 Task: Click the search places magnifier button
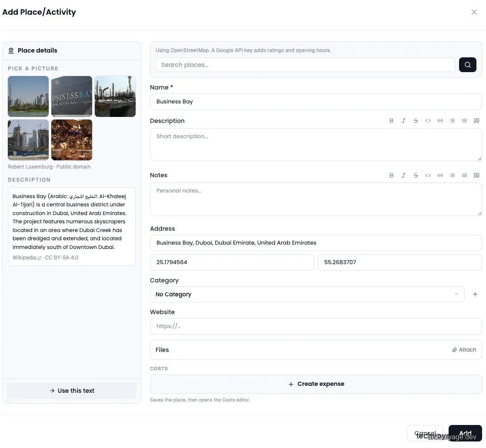click(467, 65)
